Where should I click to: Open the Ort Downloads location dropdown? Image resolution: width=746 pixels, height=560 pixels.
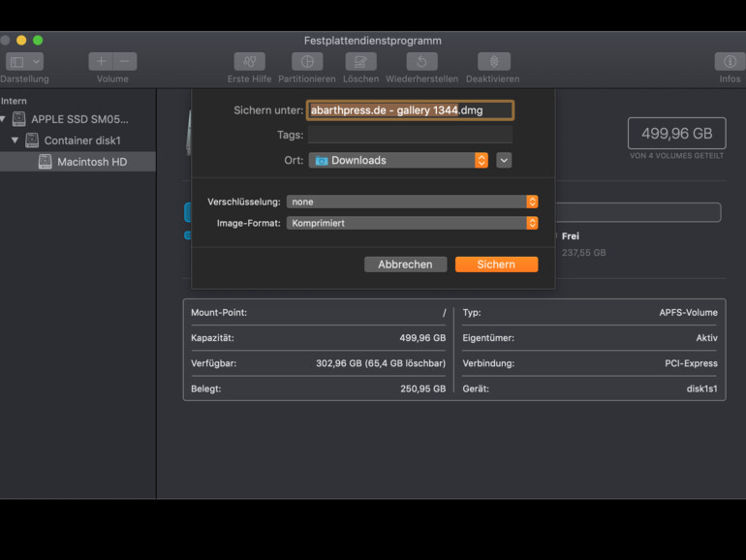pyautogui.click(x=398, y=161)
